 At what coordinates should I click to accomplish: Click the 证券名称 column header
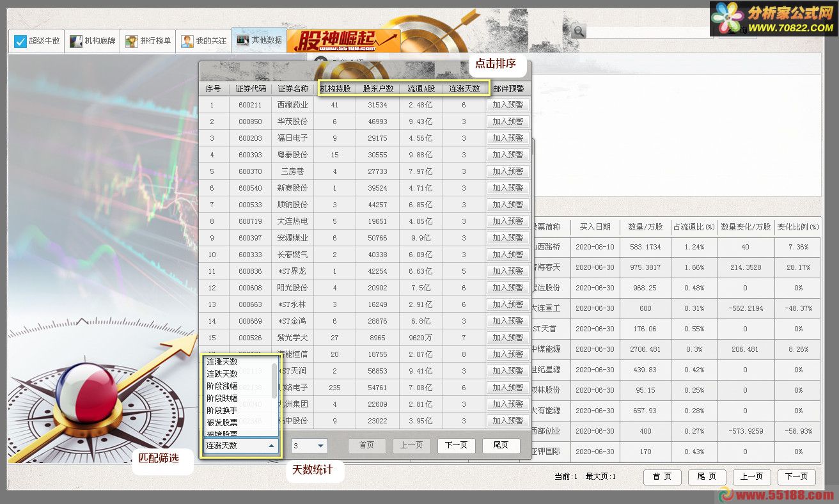pyautogui.click(x=293, y=89)
